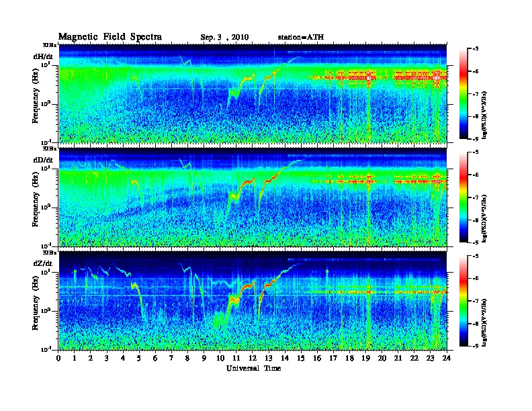532x411 pixels.
Task: Click hour tick label '2' on time axis
Action: click(91, 358)
